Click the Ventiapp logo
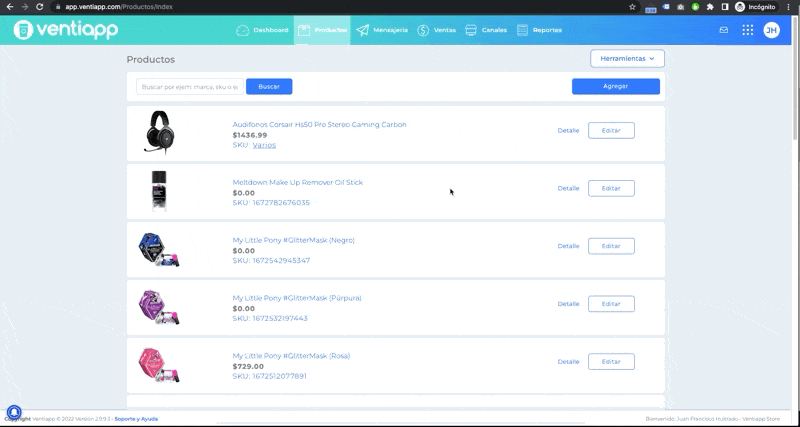 click(x=66, y=30)
